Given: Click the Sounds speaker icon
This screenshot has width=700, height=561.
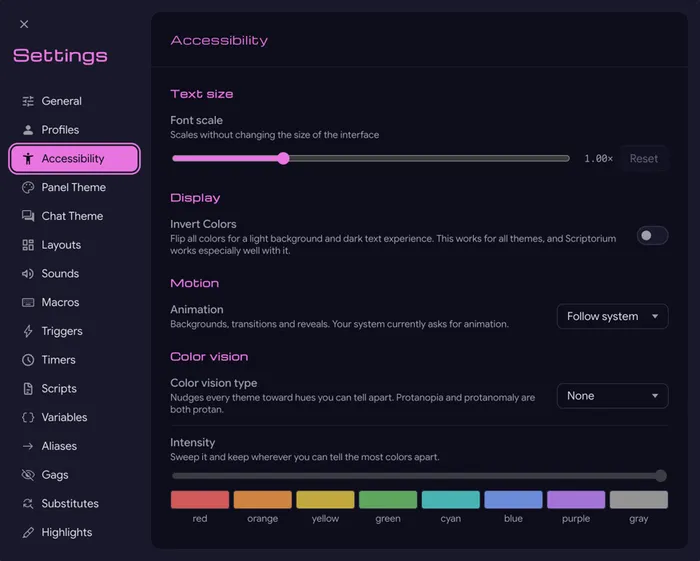Looking at the screenshot, I should pos(28,274).
